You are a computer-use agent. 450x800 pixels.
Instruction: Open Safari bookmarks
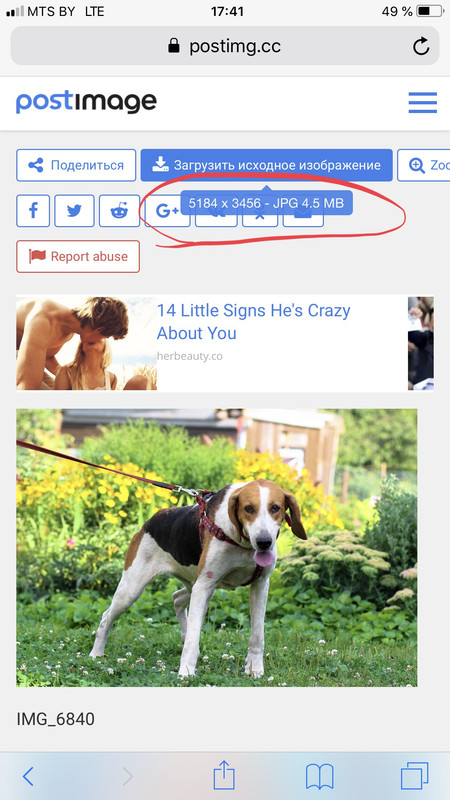click(319, 777)
